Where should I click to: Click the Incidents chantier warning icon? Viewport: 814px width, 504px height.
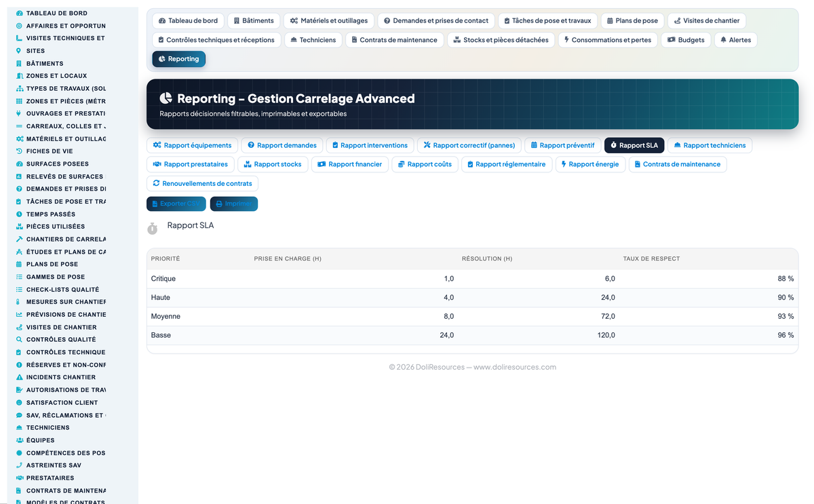coord(19,377)
